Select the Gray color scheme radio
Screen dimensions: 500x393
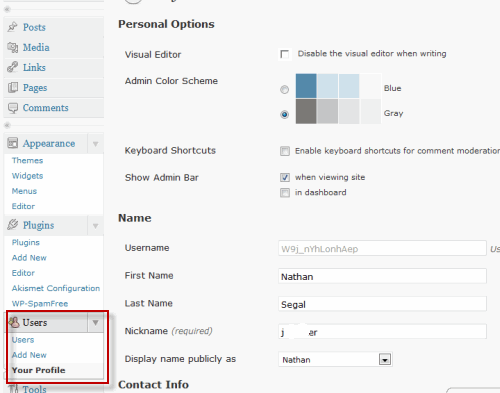(x=284, y=114)
